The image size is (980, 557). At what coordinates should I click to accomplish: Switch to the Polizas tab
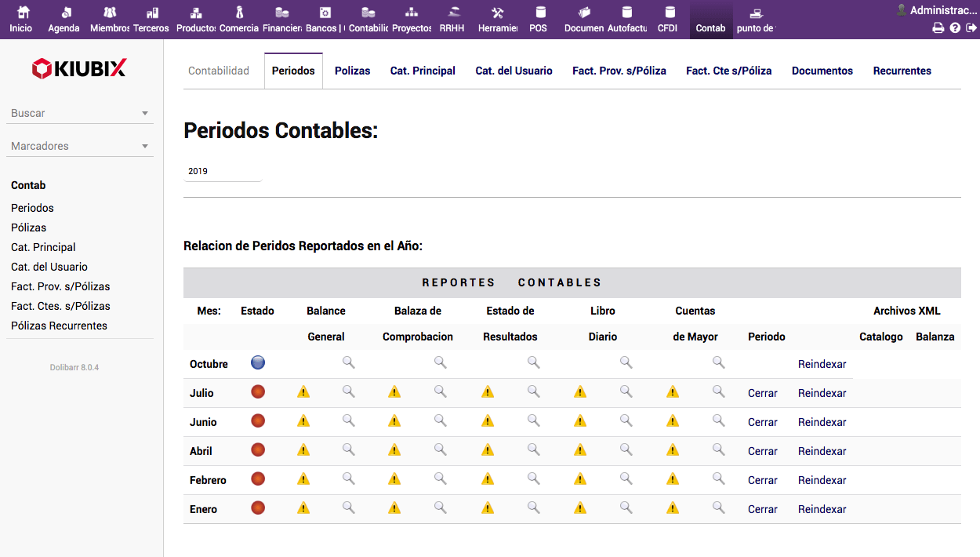point(352,71)
